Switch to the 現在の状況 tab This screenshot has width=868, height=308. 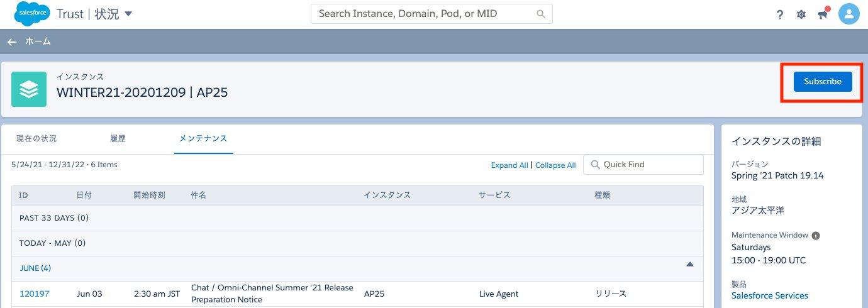(x=36, y=138)
